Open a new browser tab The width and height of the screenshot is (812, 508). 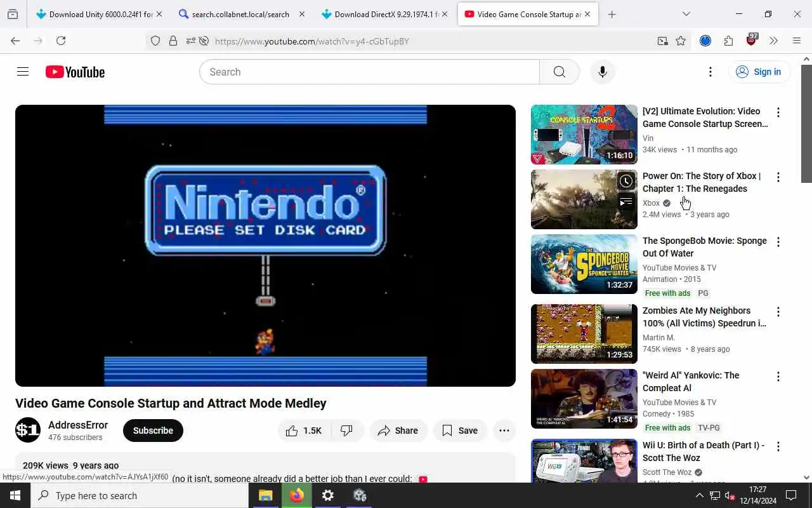pos(612,14)
